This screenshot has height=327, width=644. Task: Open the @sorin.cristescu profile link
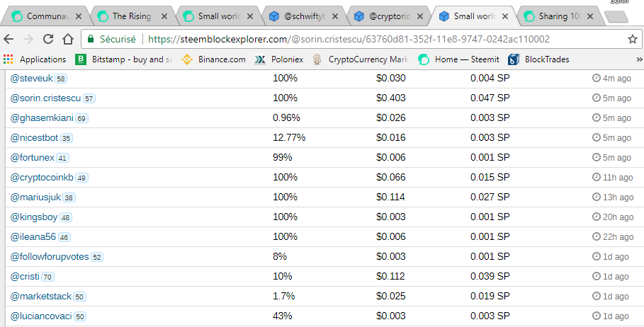pyautogui.click(x=45, y=98)
